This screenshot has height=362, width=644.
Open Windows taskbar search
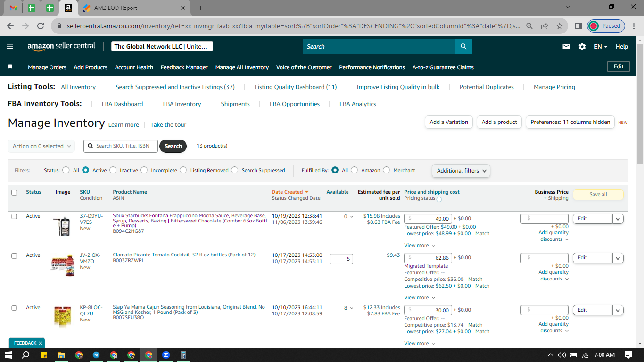(26, 355)
